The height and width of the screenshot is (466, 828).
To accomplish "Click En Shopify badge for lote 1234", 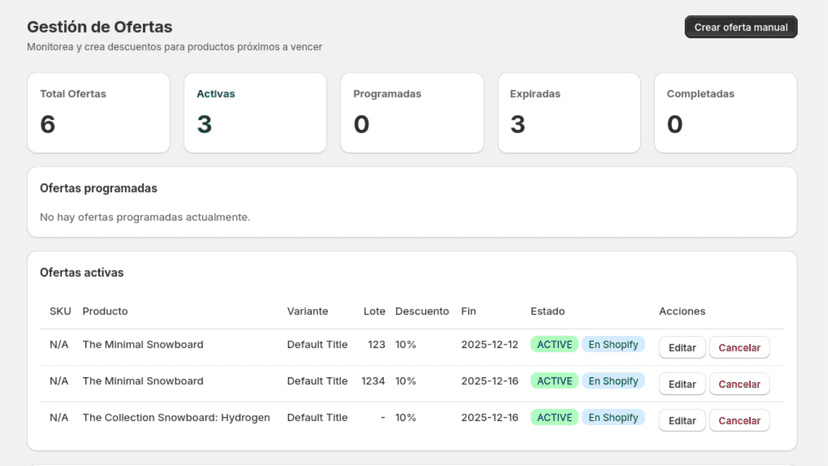I will (x=613, y=381).
